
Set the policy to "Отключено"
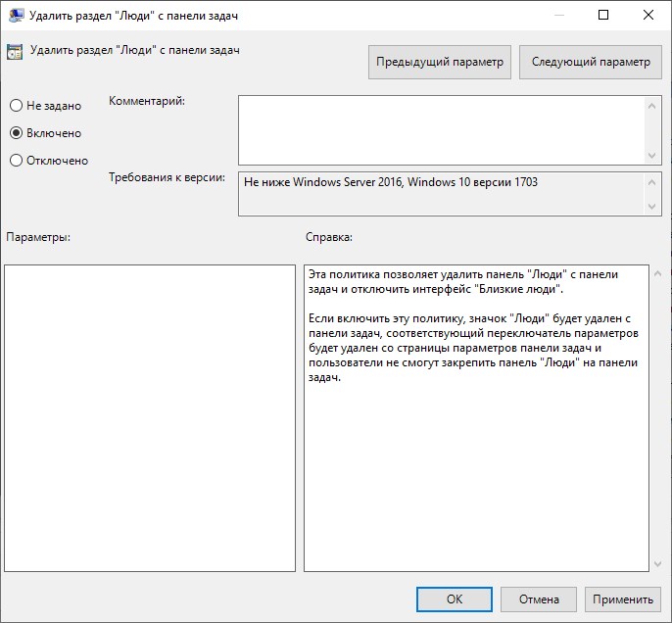(x=16, y=161)
